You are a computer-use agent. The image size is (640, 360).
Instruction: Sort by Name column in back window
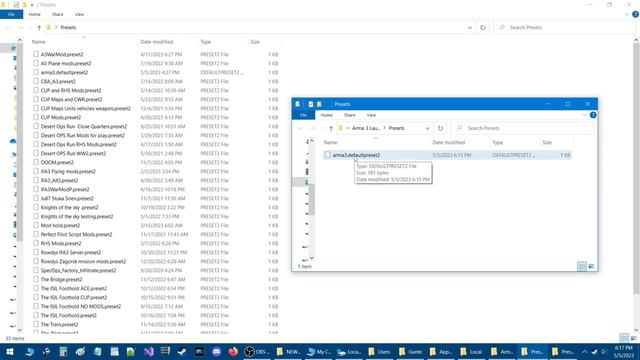point(38,42)
